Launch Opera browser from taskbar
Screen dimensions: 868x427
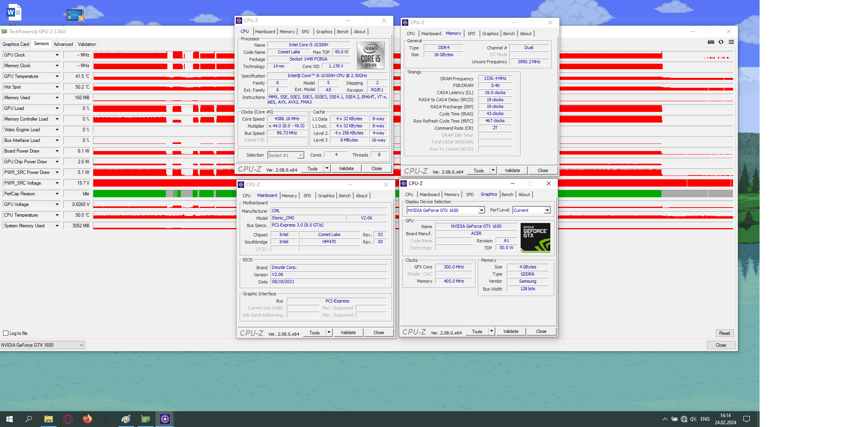pyautogui.click(x=68, y=419)
